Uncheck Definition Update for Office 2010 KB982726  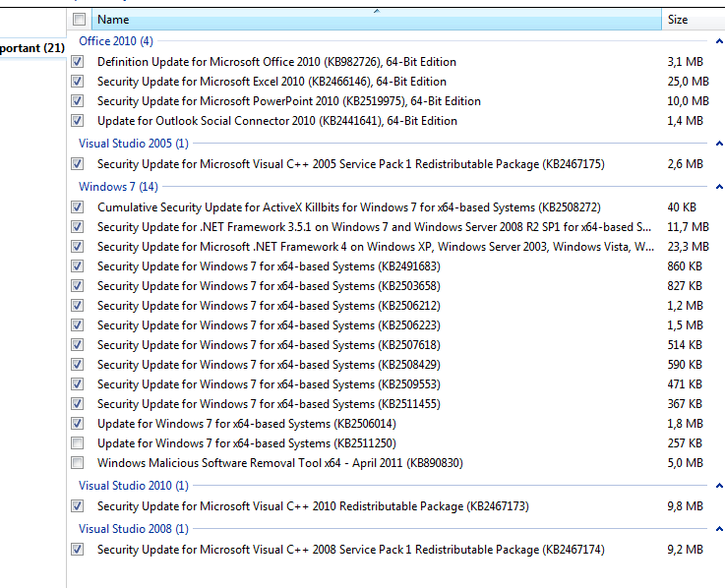77,62
